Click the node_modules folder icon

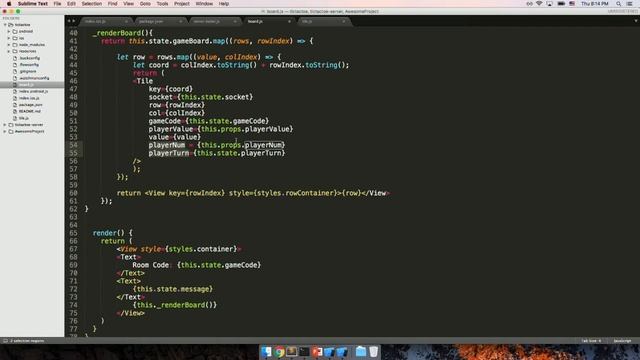[15, 44]
